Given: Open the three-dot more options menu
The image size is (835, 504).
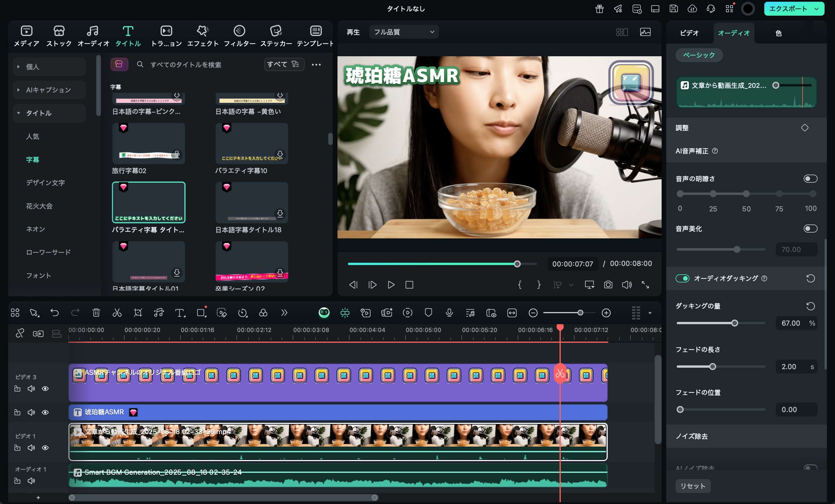Looking at the screenshot, I should click(x=316, y=64).
